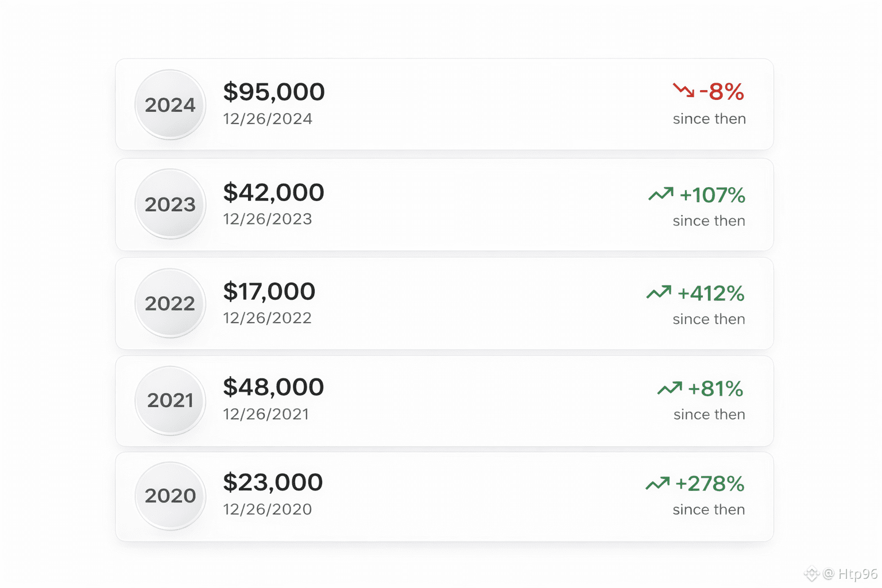Select the 2022 year badge circle
This screenshot has height=588, width=882.
pos(169,303)
